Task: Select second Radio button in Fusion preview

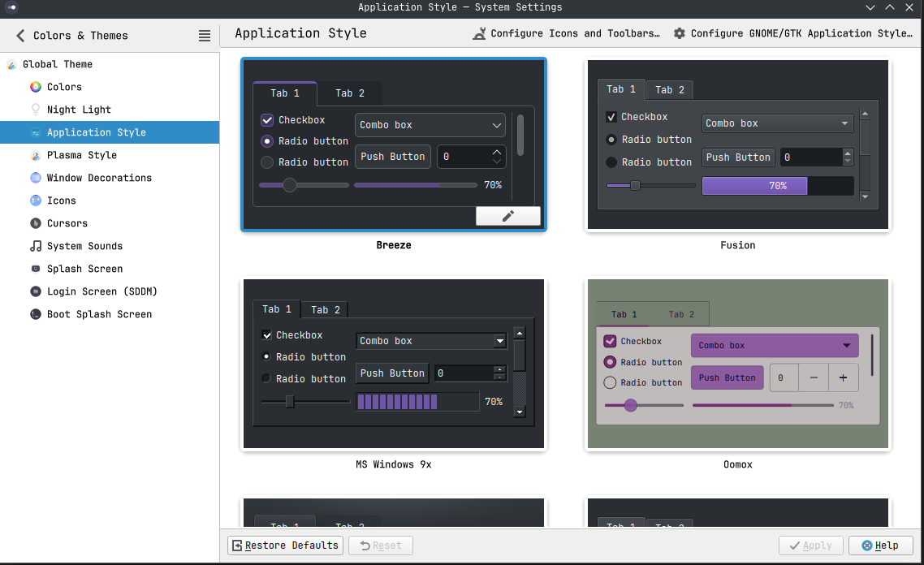Action: (611, 162)
